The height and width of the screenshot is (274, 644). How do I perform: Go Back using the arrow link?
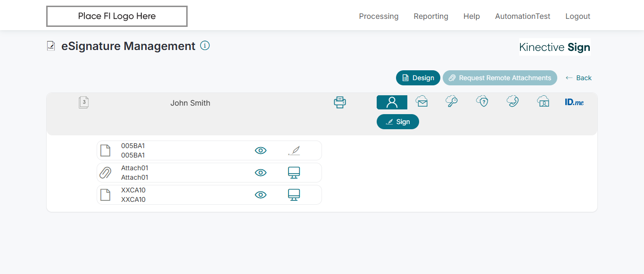click(x=578, y=78)
